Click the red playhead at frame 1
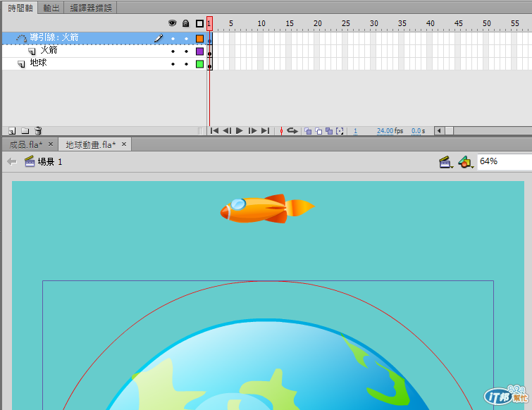Viewport: 532px width, 410px height. pyautogui.click(x=210, y=23)
